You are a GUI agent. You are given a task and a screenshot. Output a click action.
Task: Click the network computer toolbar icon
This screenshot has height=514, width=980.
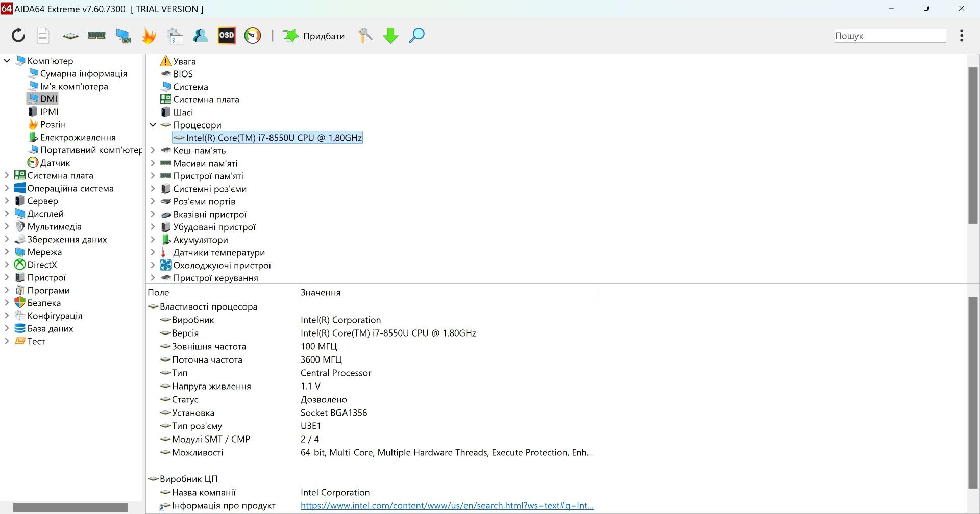pyautogui.click(x=123, y=35)
